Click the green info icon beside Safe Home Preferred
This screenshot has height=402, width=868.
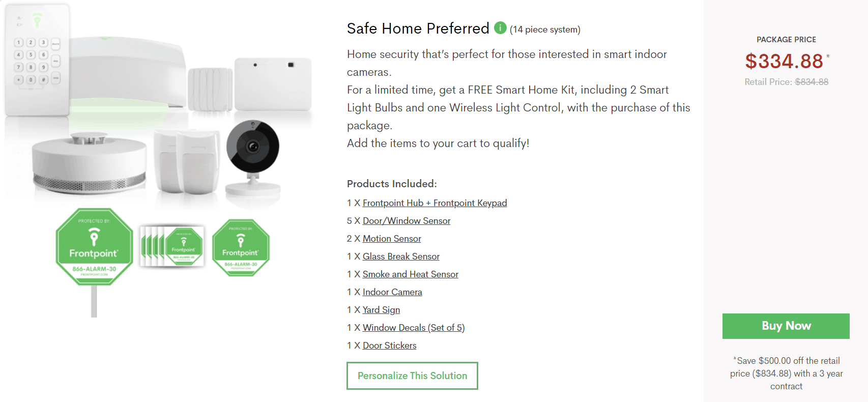coord(500,27)
